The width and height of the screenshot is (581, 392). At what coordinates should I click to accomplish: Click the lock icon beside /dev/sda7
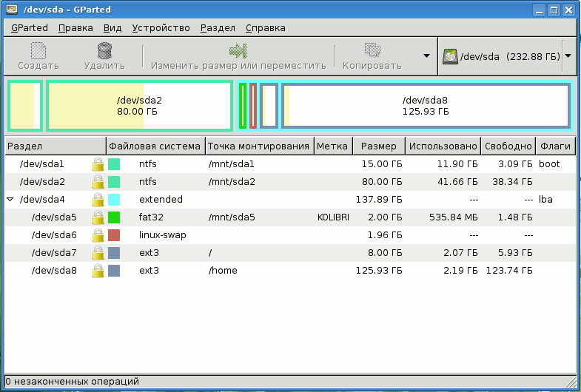[98, 253]
